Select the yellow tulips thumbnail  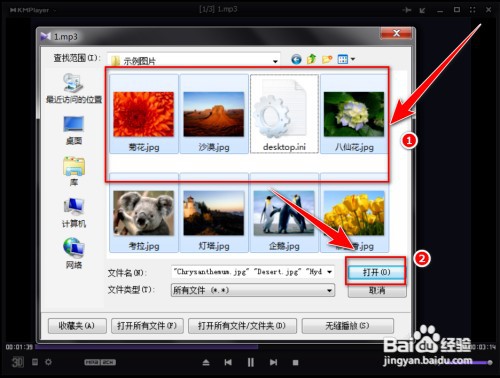(x=354, y=213)
